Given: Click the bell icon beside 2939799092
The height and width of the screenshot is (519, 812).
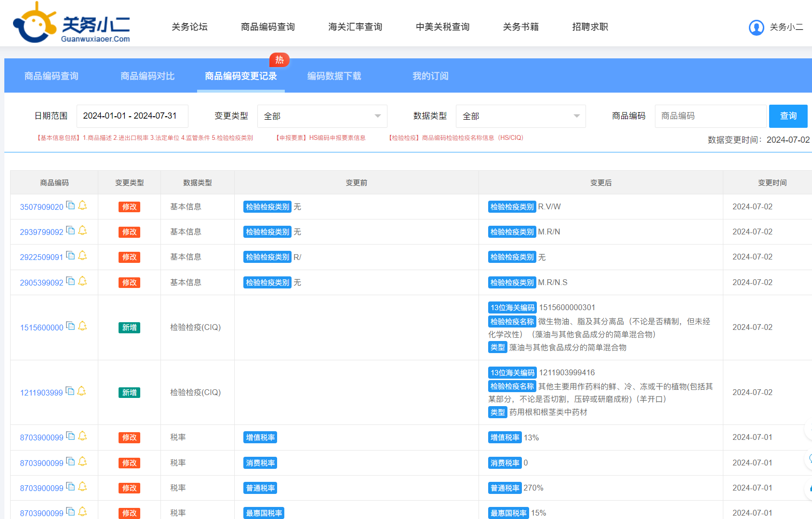Looking at the screenshot, I should (82, 231).
